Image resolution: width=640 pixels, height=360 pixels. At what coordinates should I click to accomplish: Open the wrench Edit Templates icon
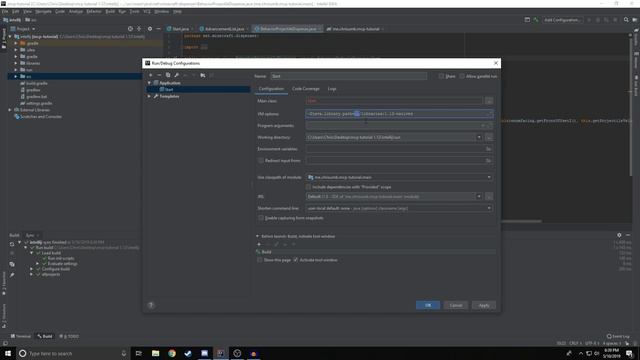tap(176, 75)
